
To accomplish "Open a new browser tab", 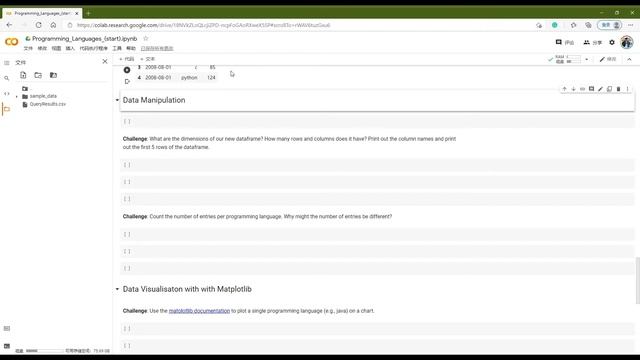I will pyautogui.click(x=88, y=13).
